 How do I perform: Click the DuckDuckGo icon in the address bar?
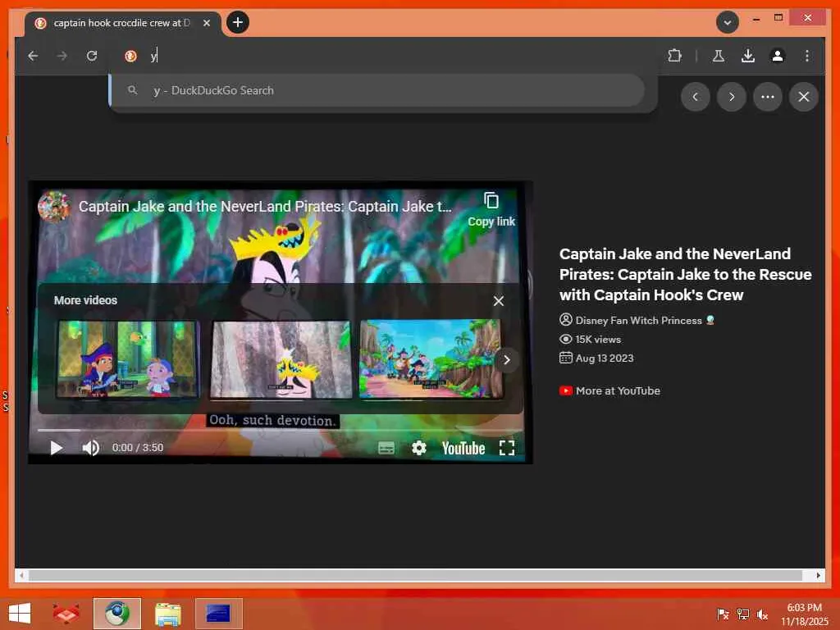pos(130,56)
